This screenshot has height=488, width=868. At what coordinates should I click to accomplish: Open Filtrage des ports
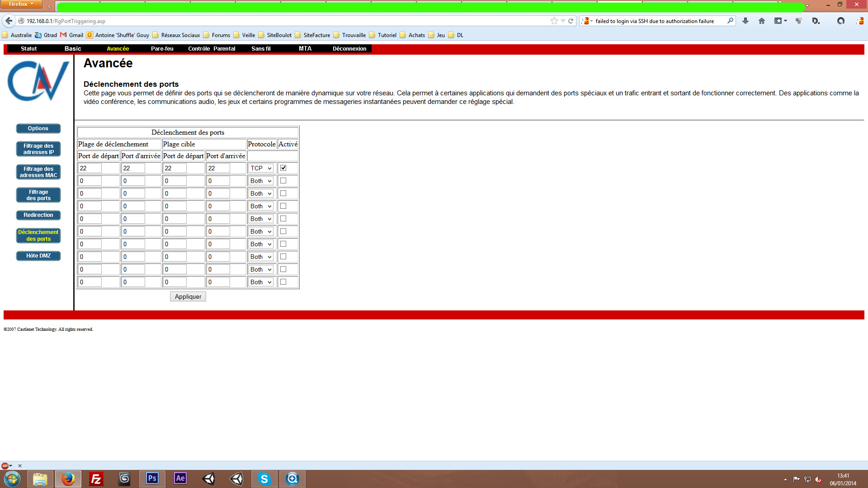tap(38, 195)
